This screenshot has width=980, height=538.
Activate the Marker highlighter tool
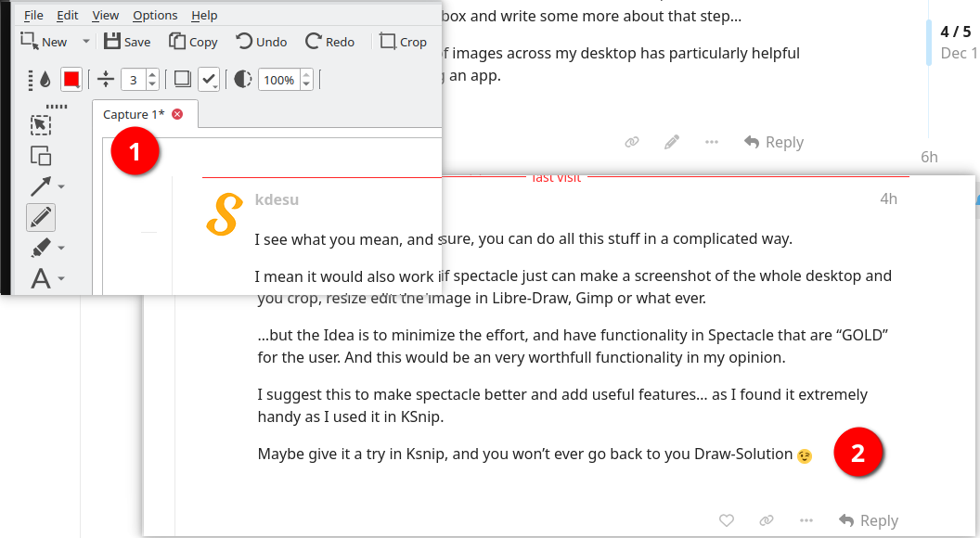(41, 248)
